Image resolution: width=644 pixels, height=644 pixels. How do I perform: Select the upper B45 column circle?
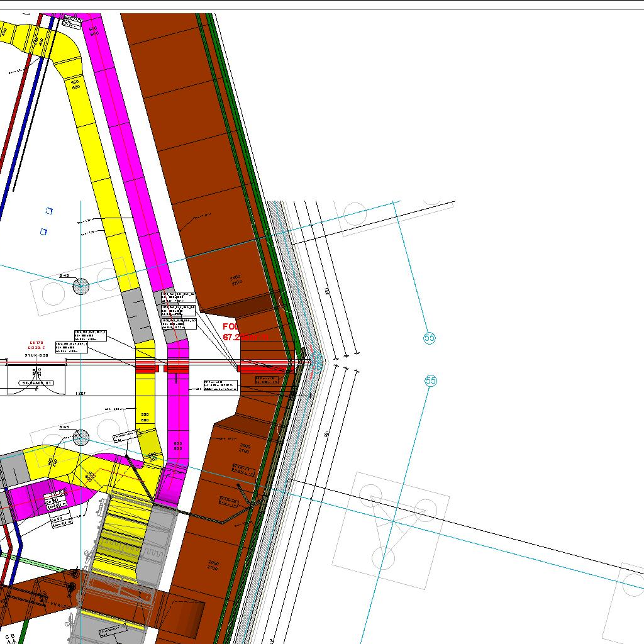[81, 287]
